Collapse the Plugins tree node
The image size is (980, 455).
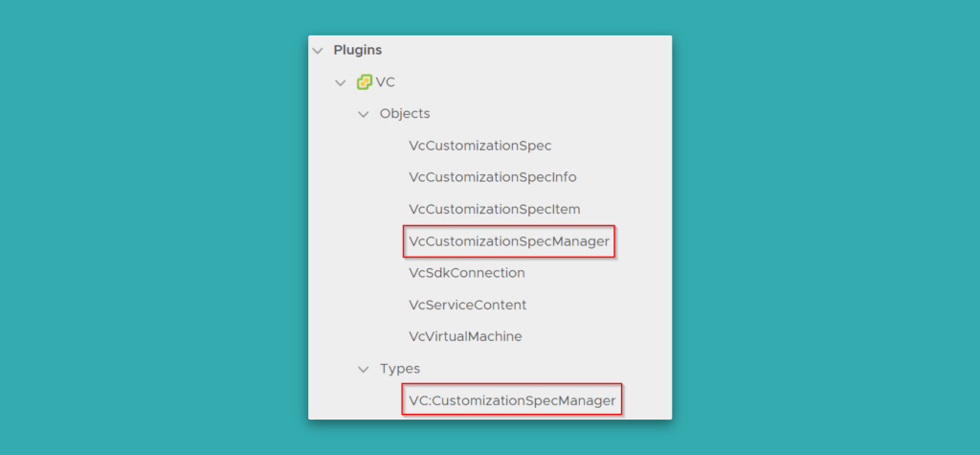[x=317, y=50]
